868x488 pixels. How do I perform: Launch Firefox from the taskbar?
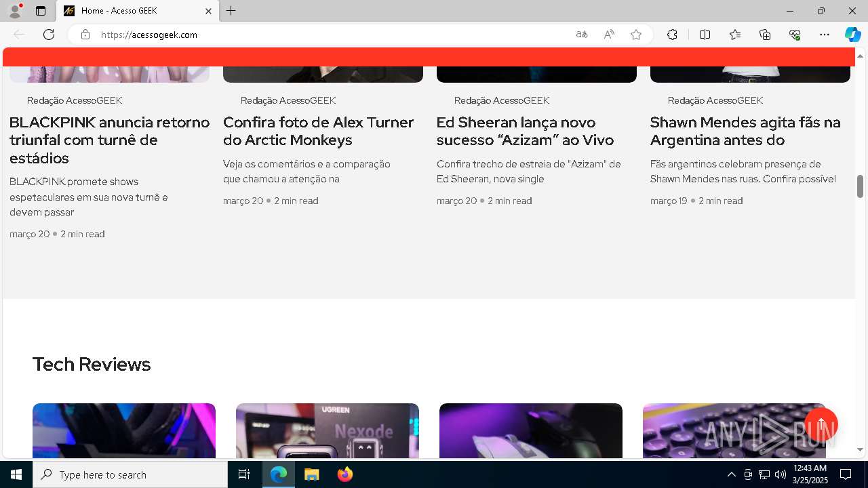pos(344,474)
